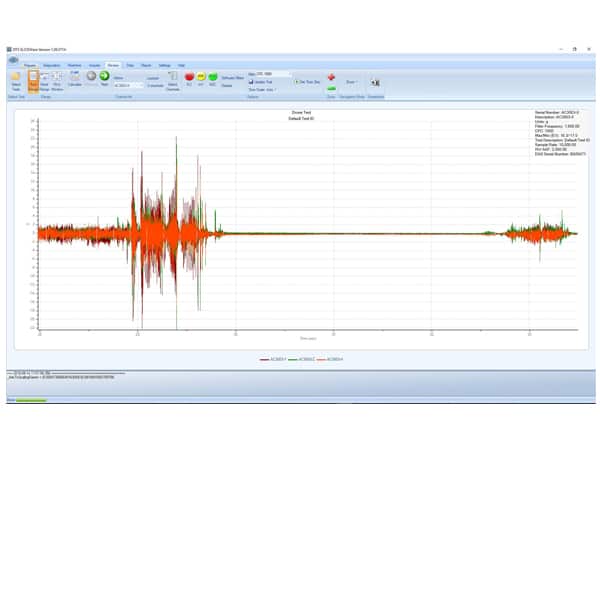Screen dimensions: 600x600
Task: Click the Calculate icon in ribbon
Action: coord(74,79)
